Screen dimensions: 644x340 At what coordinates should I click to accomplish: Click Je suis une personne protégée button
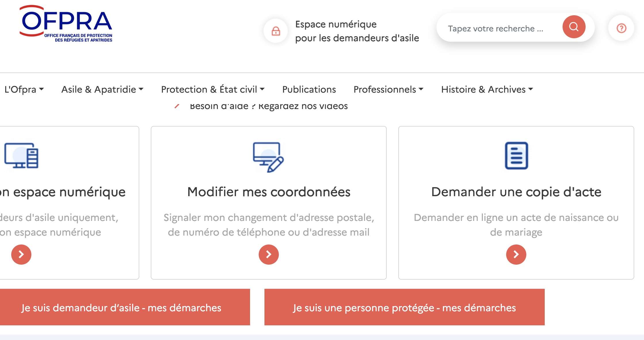pyautogui.click(x=404, y=307)
